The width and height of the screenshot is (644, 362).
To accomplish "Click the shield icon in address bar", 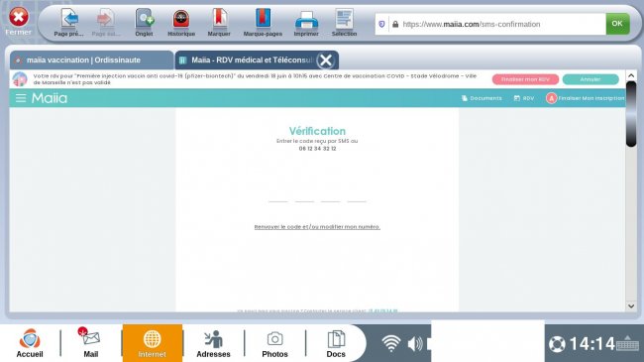I will pos(381,24).
